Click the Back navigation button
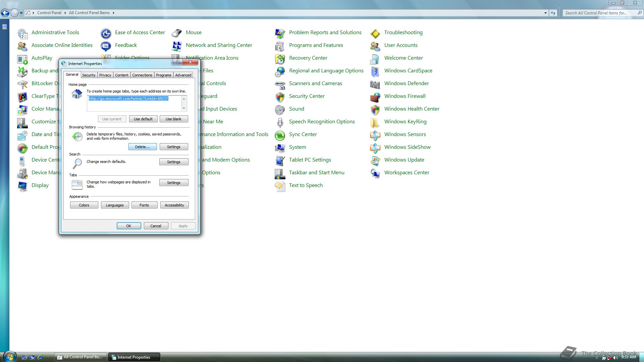 click(5, 13)
